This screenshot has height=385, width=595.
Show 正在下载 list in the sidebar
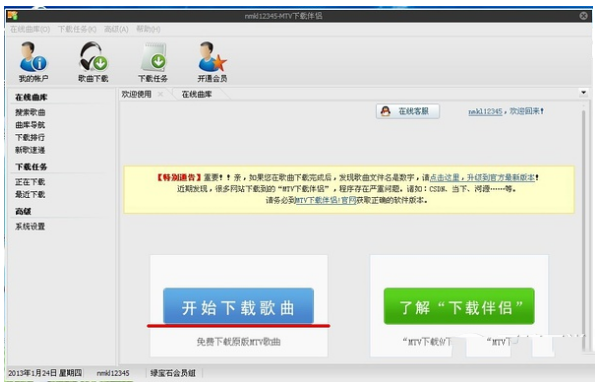click(30, 182)
